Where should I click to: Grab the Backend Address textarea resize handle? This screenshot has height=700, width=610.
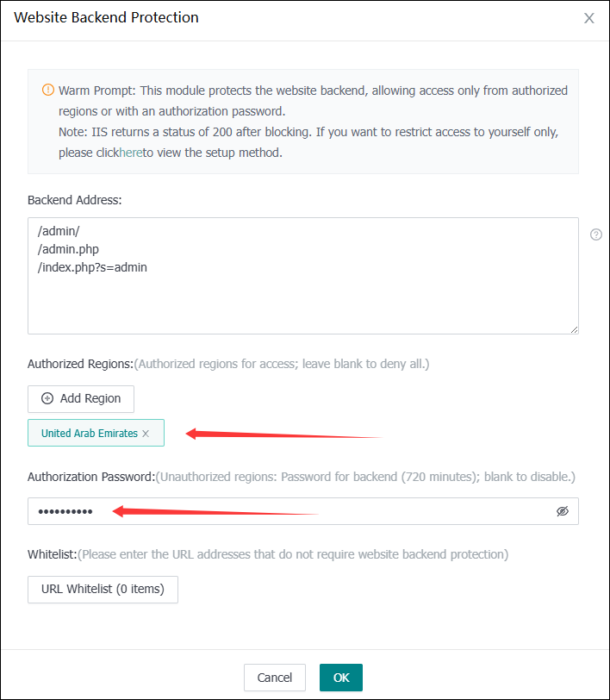click(x=573, y=328)
